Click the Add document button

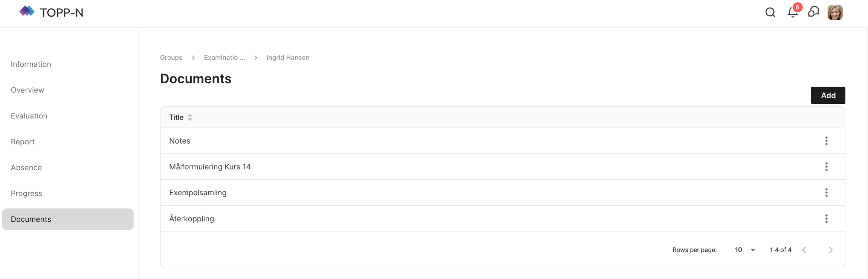pyautogui.click(x=828, y=95)
